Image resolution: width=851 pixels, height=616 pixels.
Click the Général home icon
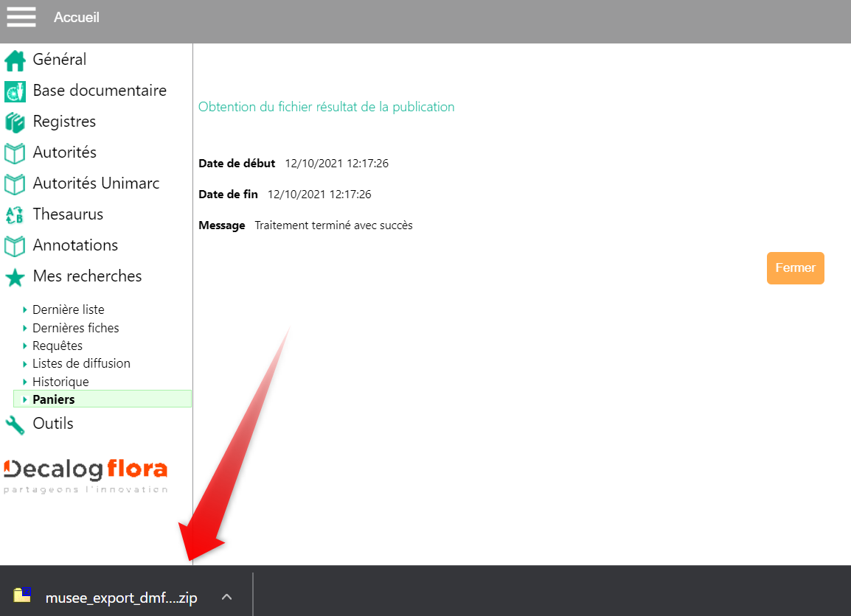(15, 60)
